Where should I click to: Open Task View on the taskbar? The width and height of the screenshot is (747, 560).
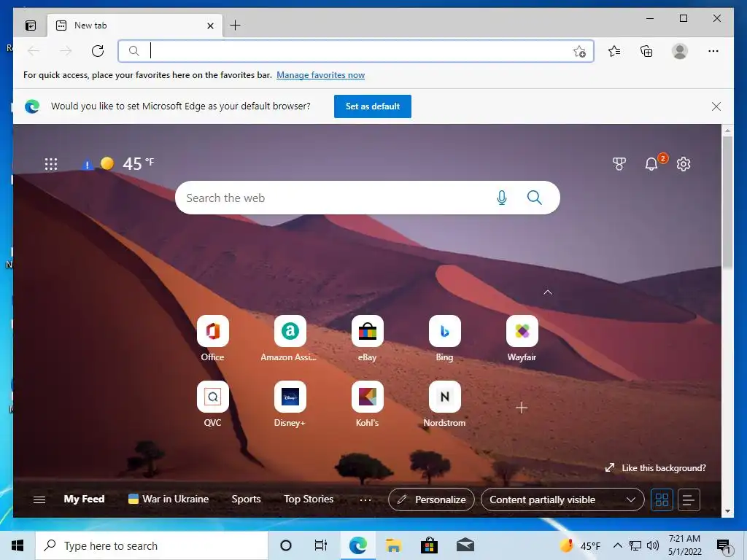click(x=321, y=545)
